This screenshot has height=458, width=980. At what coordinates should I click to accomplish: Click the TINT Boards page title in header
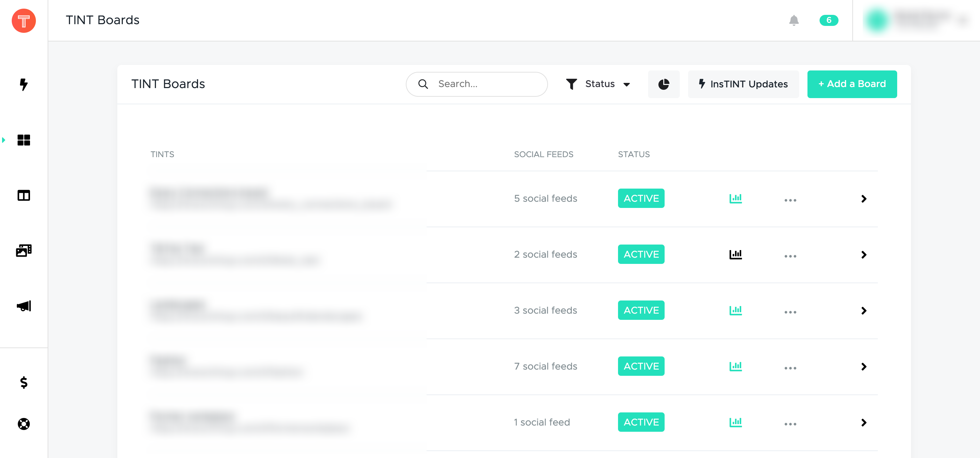[x=103, y=20]
